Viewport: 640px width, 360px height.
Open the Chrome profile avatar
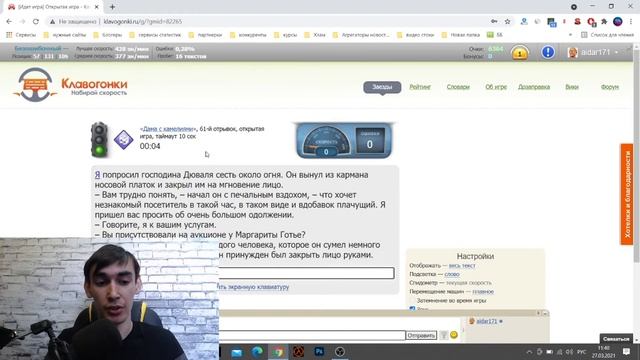[x=618, y=21]
